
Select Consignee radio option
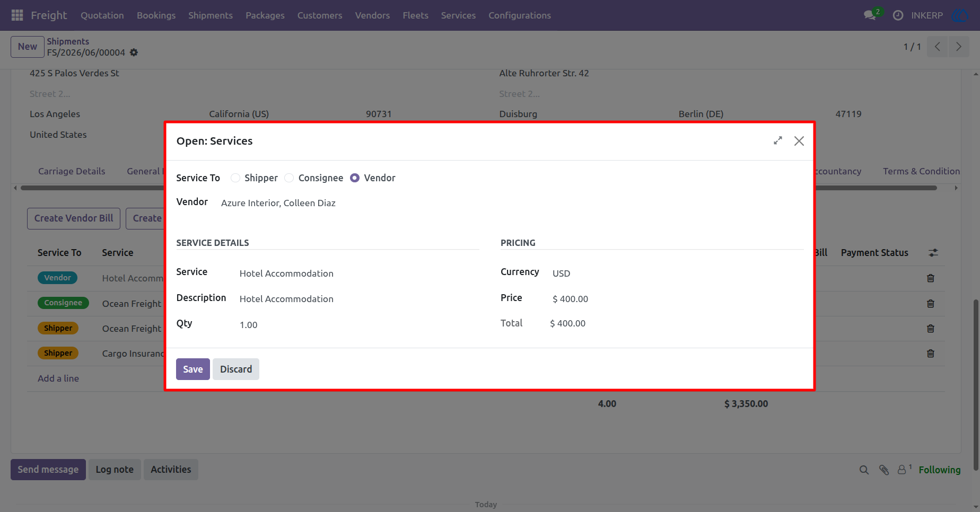pyautogui.click(x=289, y=178)
